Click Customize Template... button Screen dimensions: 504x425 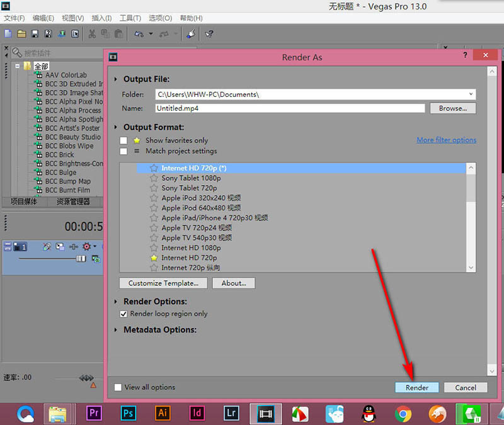coord(163,283)
